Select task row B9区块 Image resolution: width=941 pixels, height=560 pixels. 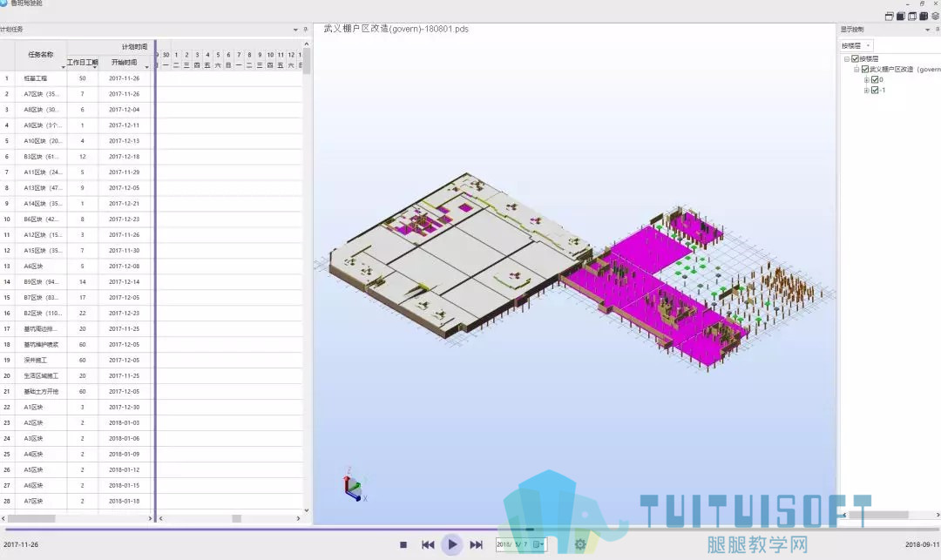point(77,282)
